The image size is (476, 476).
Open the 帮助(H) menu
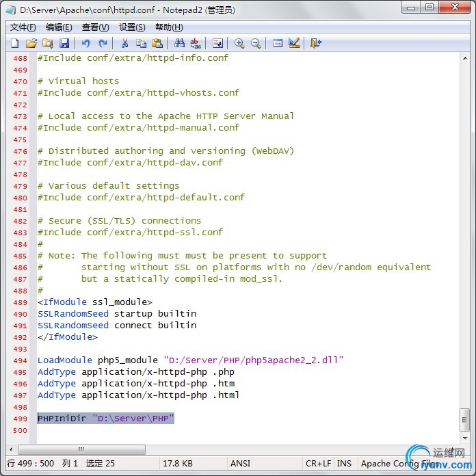[x=169, y=27]
